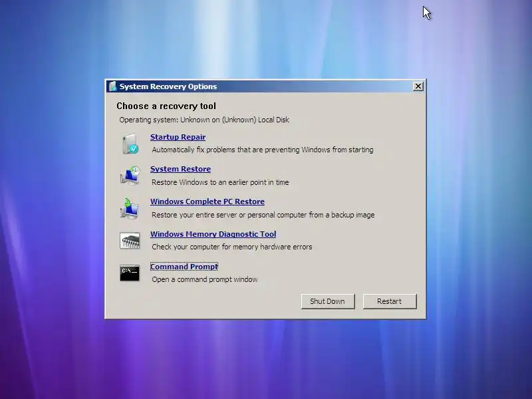This screenshot has width=532, height=399.
Task: Click the Restart button
Action: pos(390,301)
